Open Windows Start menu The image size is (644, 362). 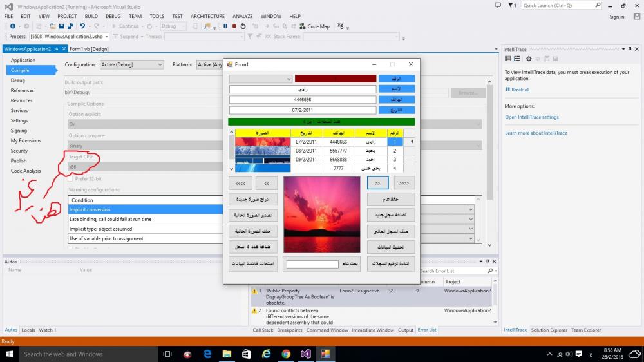click(x=10, y=354)
